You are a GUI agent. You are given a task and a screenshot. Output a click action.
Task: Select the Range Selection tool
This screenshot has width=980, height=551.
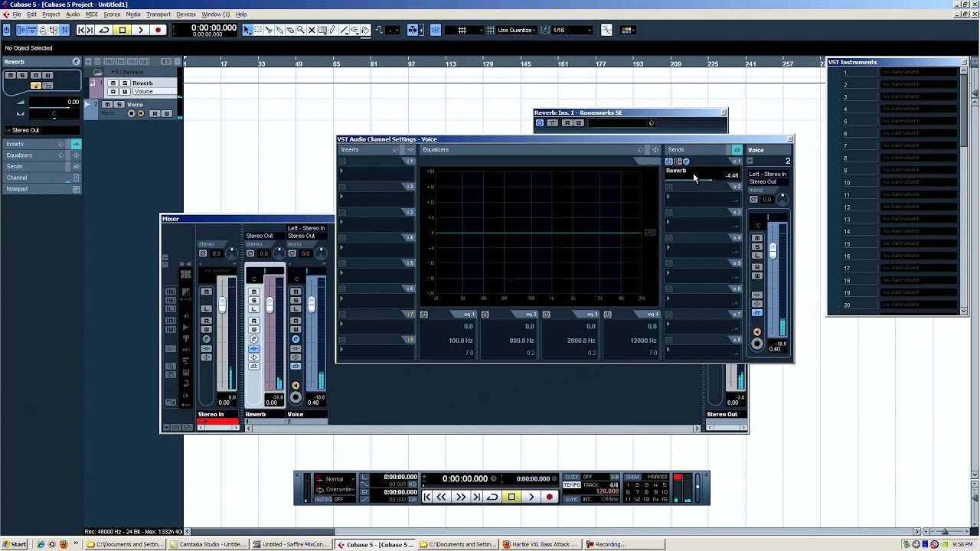coord(258,30)
